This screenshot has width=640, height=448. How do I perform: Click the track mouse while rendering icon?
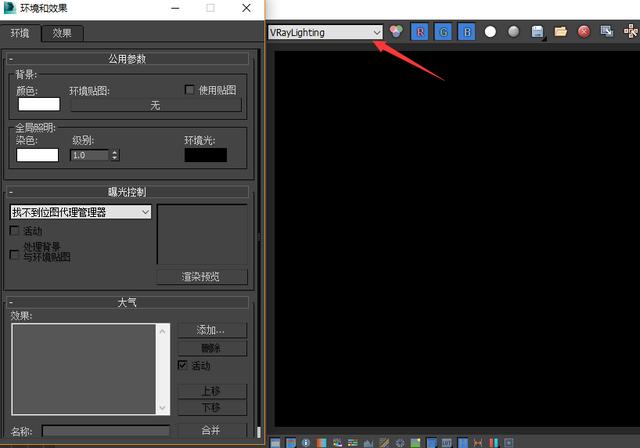pos(631,31)
